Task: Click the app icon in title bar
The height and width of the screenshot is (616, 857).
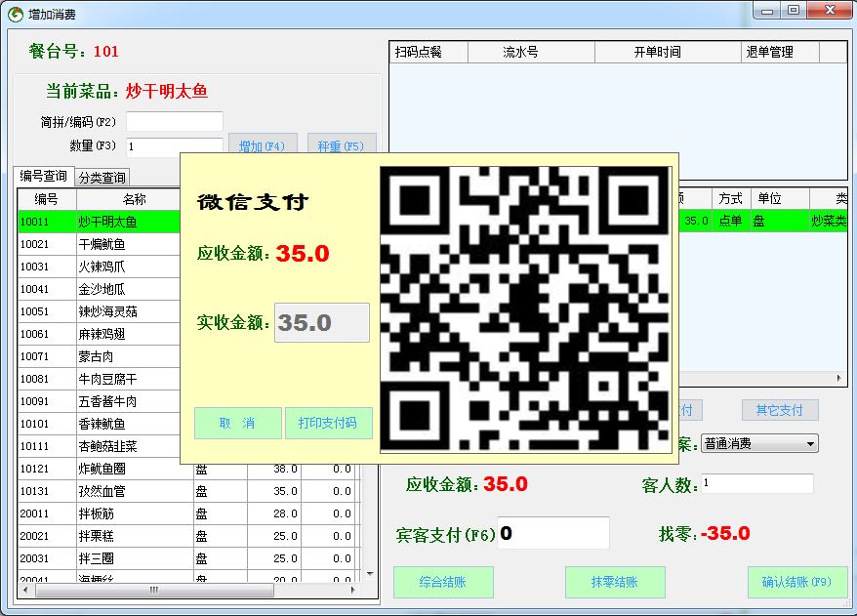Action: 16,14
